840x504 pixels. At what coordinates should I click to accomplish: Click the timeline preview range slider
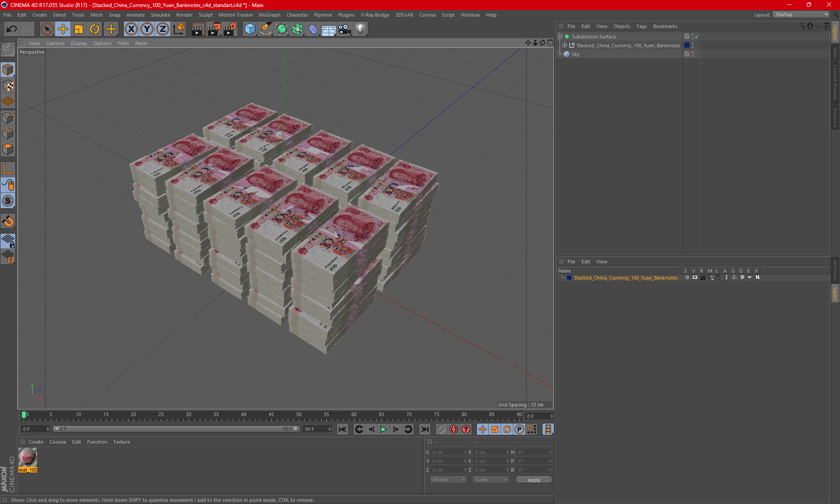[176, 429]
